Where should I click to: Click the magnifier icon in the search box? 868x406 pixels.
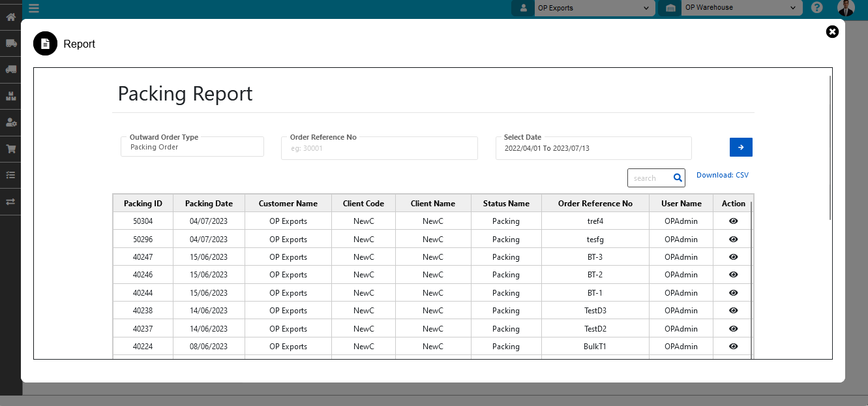coord(678,178)
